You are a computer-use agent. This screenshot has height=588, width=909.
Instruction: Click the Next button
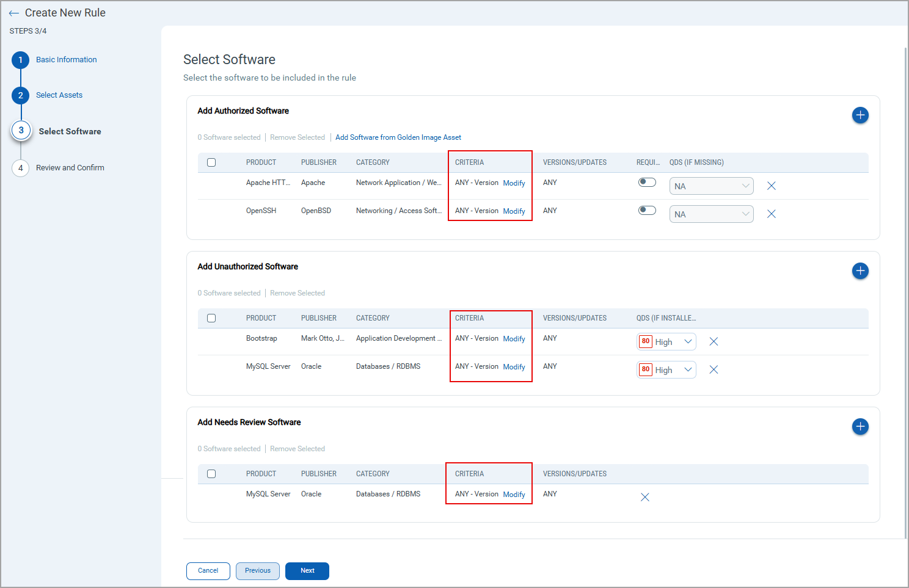(x=307, y=570)
